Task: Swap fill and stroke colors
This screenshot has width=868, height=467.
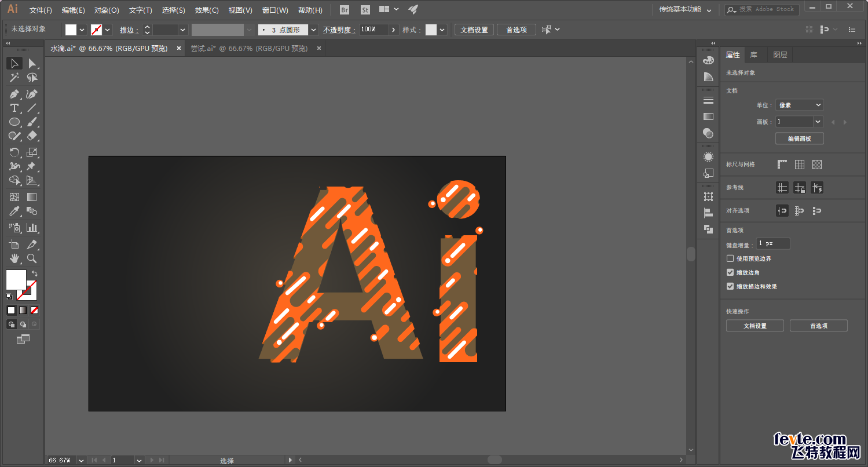Action: click(x=35, y=273)
